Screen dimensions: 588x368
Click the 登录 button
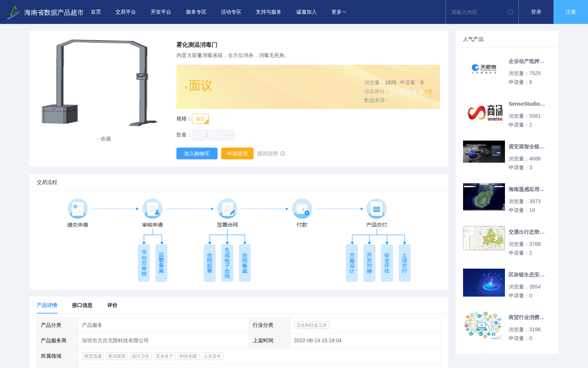pyautogui.click(x=536, y=12)
